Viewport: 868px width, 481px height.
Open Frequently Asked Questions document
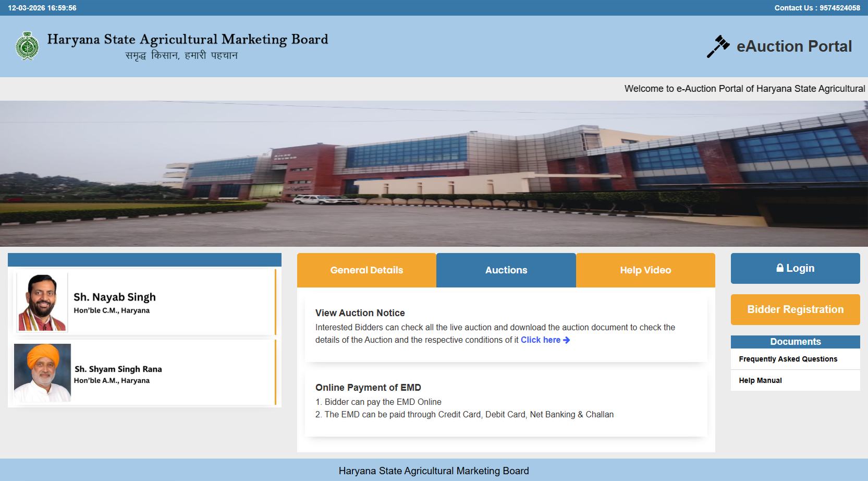pos(788,359)
